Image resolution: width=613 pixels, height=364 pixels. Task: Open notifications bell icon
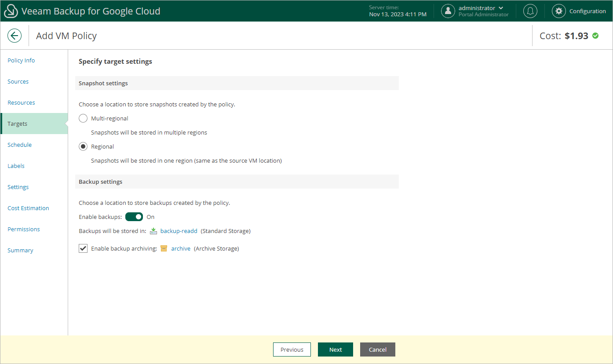pyautogui.click(x=530, y=11)
